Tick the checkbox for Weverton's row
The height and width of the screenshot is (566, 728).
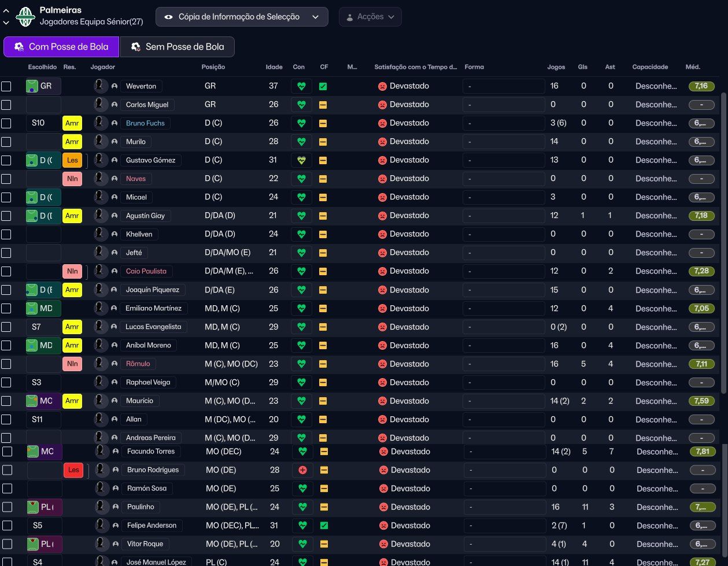6,86
